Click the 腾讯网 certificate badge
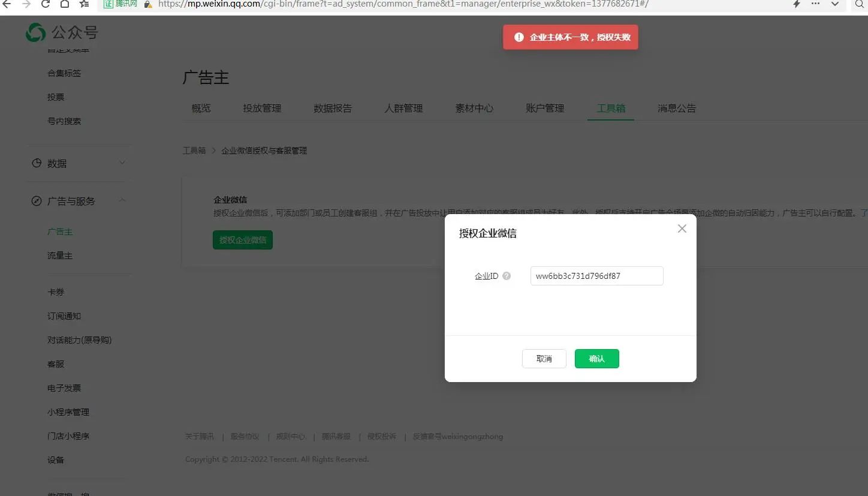Image resolution: width=868 pixels, height=496 pixels. pyautogui.click(x=121, y=4)
